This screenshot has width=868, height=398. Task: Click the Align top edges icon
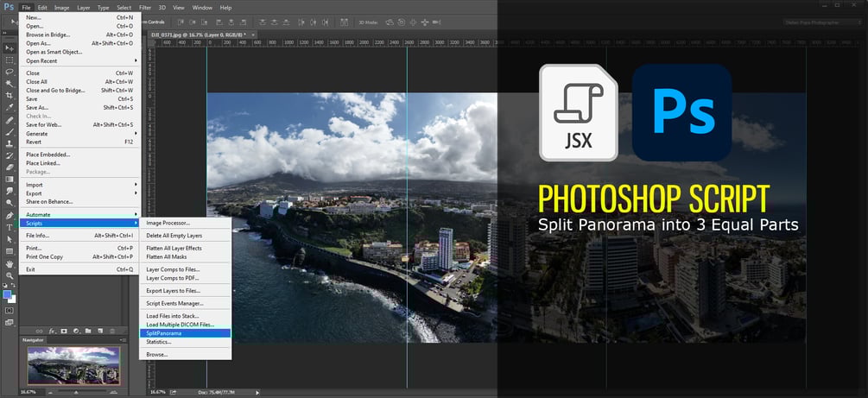(x=181, y=22)
